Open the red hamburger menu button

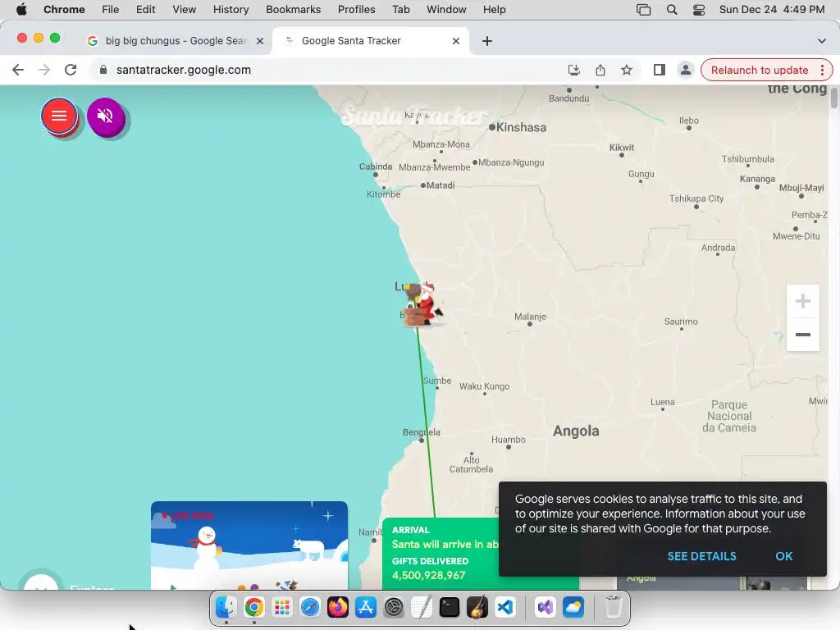click(x=59, y=116)
